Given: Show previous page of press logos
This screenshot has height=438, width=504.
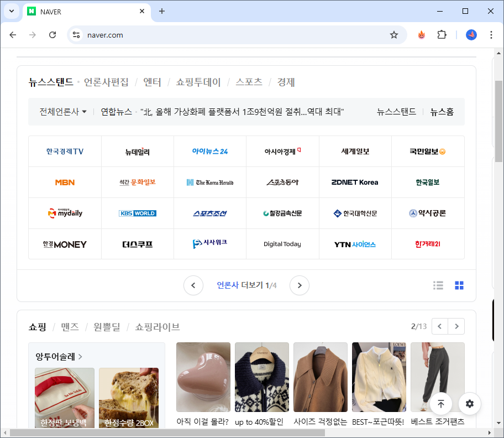Looking at the screenshot, I should tap(193, 285).
